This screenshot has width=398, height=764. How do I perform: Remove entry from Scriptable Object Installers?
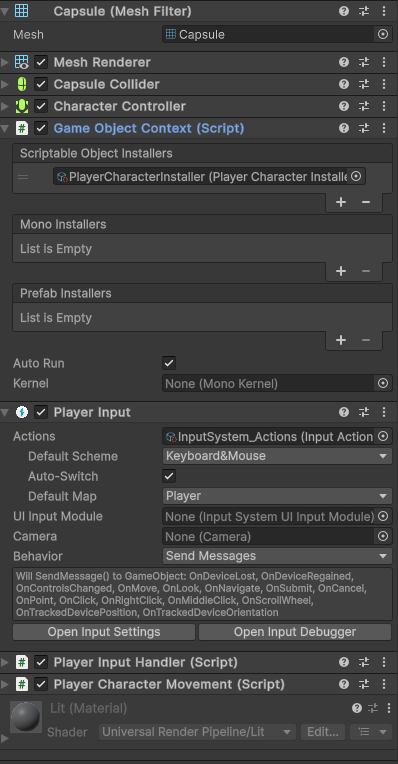click(x=366, y=202)
